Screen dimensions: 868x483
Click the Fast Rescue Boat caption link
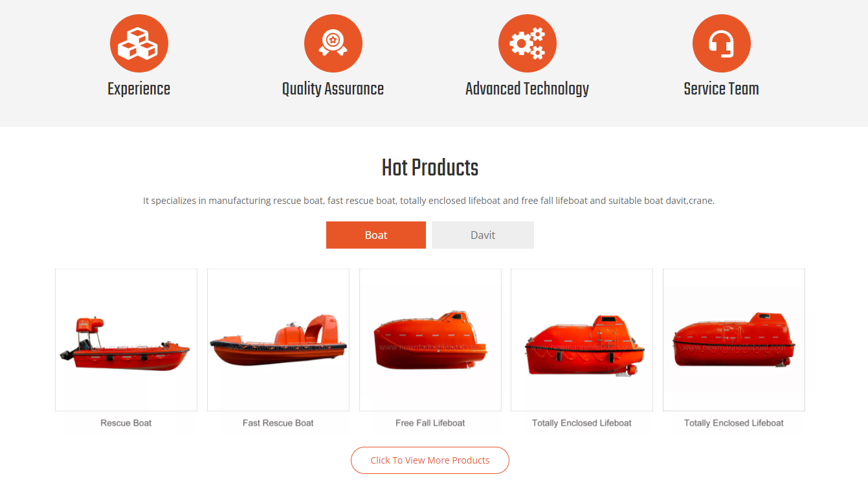coord(278,423)
